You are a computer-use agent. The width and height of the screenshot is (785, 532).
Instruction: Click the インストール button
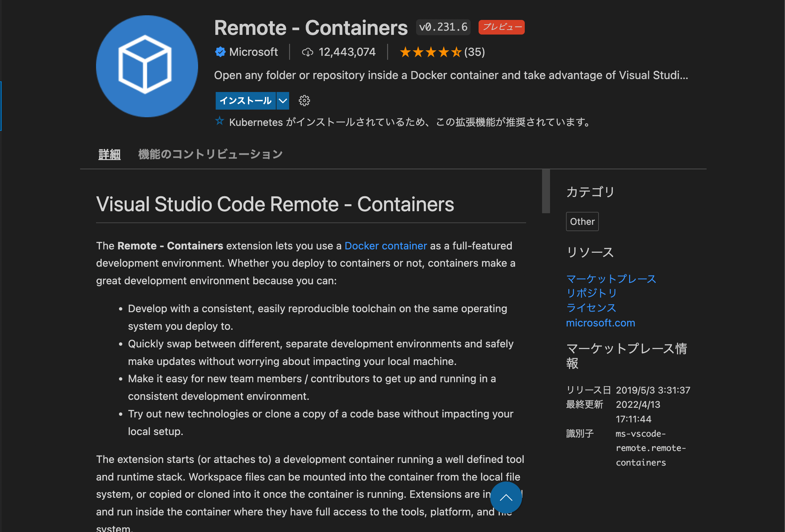coord(246,100)
